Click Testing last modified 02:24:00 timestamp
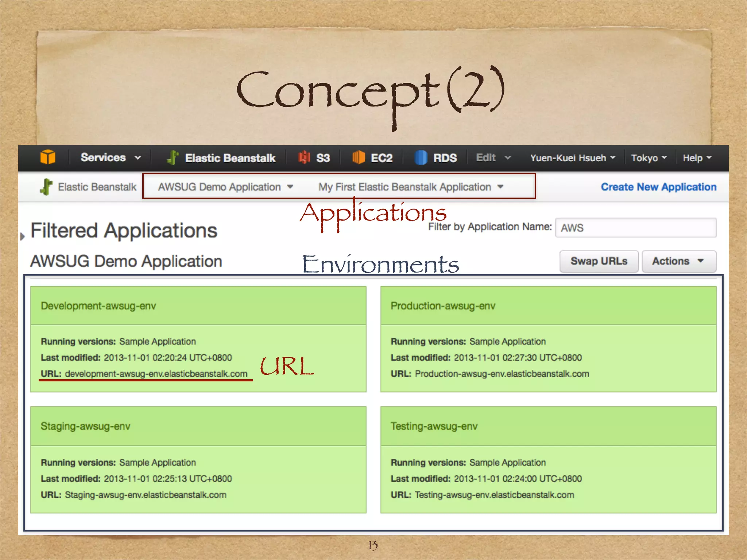Screen dimensions: 747x560 518,479
